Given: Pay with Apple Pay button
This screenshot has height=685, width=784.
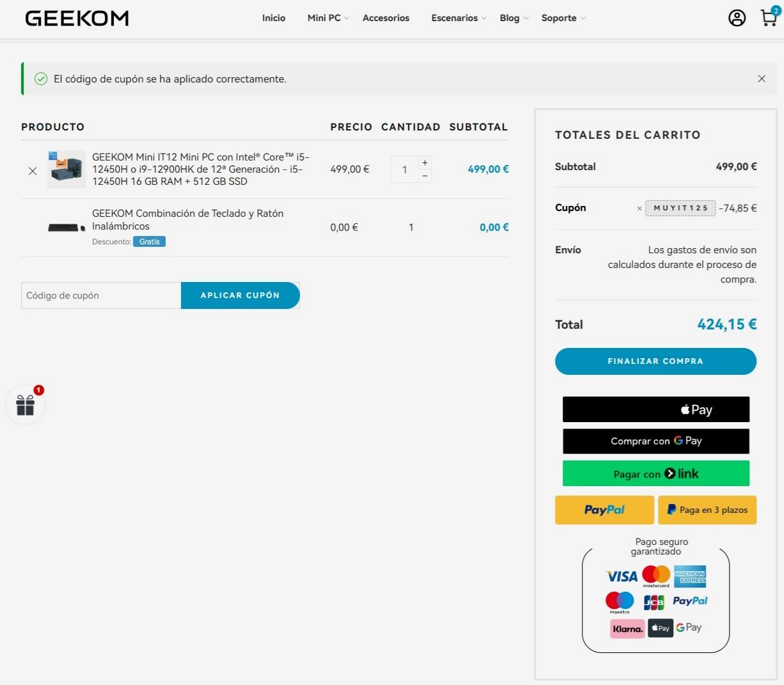Looking at the screenshot, I should tap(656, 409).
